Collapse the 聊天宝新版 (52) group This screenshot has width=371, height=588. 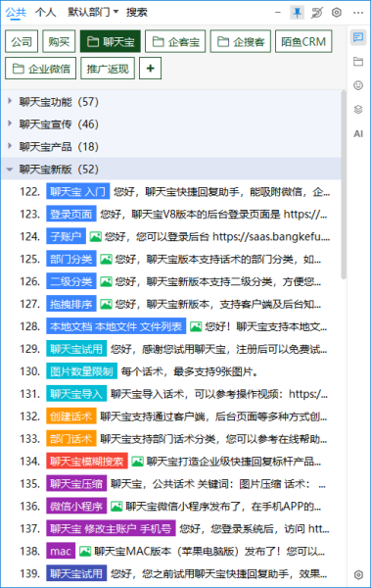click(10, 170)
